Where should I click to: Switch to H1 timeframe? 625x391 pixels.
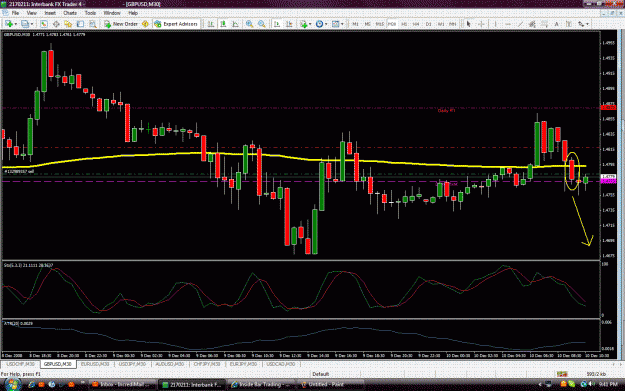point(404,24)
